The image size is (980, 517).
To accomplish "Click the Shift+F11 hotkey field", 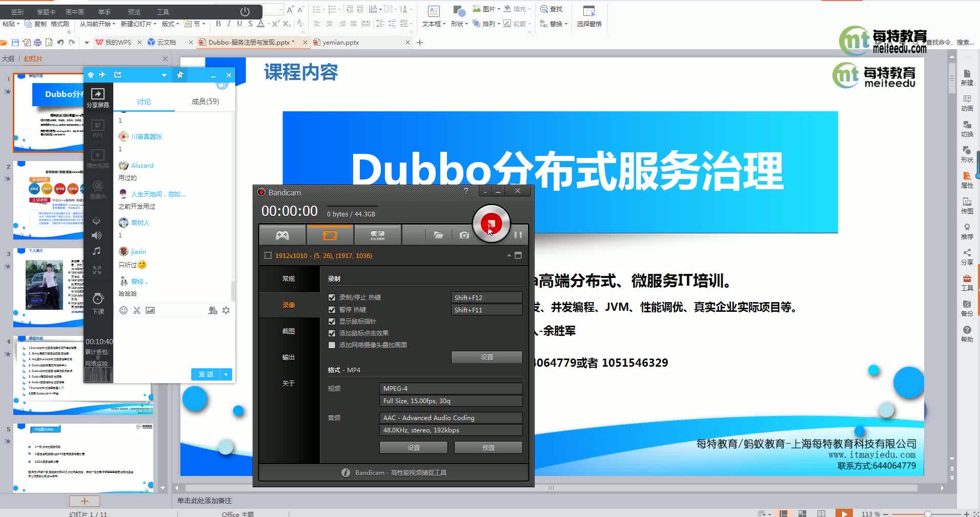I will (486, 310).
